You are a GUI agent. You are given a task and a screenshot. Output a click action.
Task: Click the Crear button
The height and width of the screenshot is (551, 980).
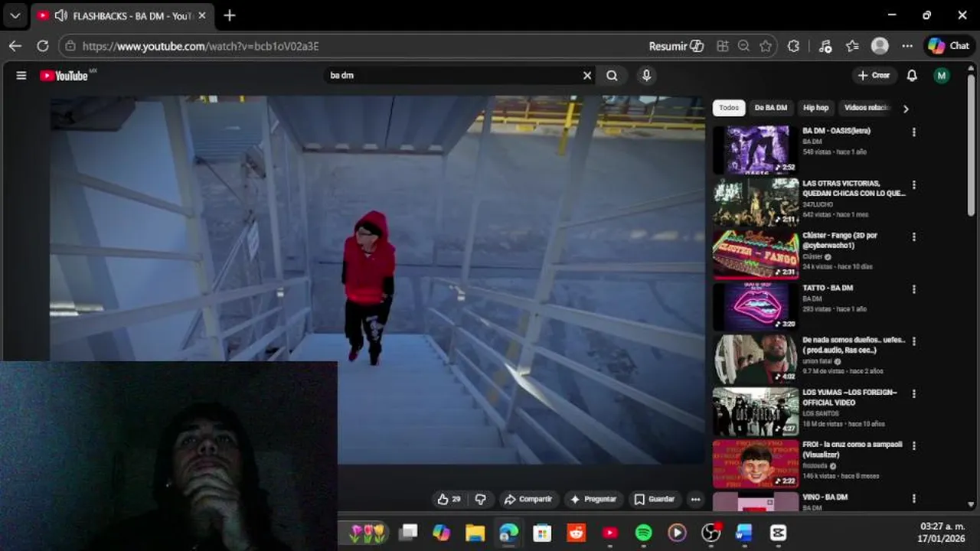point(874,76)
